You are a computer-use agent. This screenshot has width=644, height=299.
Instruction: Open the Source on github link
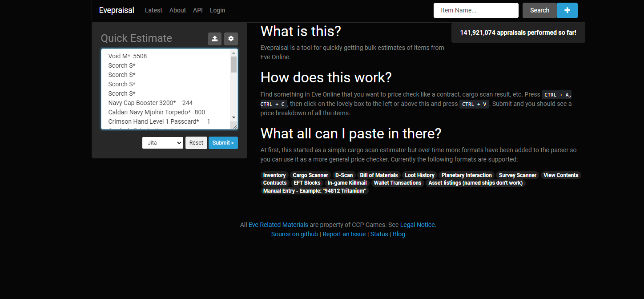point(294,234)
